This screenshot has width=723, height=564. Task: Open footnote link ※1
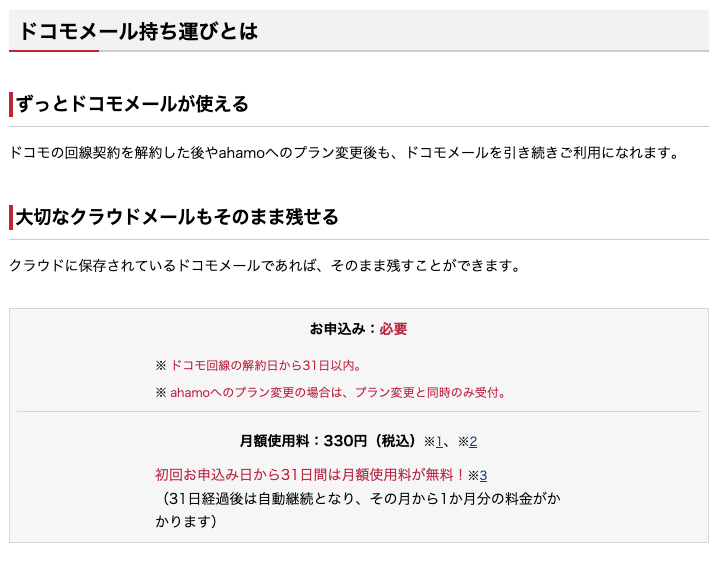439,442
